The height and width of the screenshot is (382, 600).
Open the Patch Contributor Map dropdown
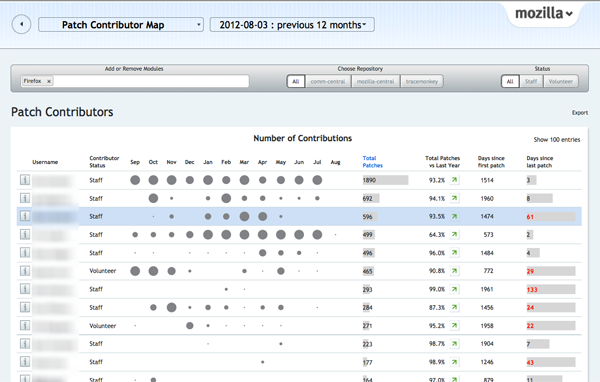[121, 25]
